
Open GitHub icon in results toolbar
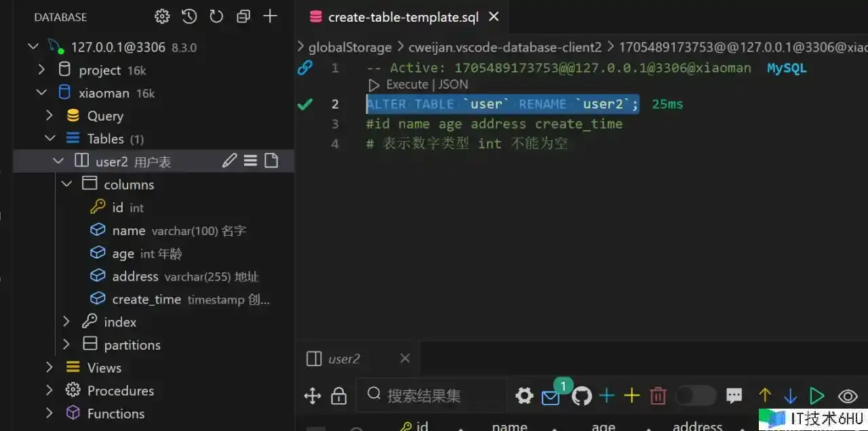pos(582,396)
